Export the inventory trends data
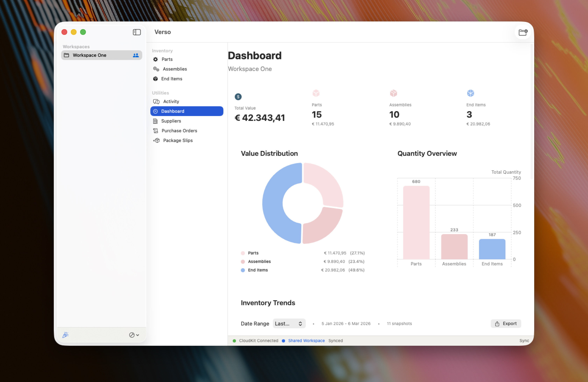 tap(506, 323)
